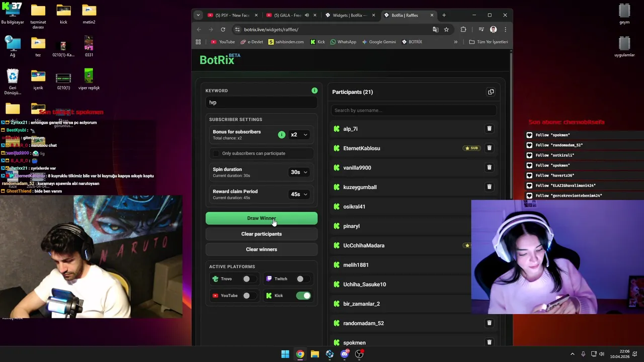Click the subscriber bonus info icon

[282, 135]
